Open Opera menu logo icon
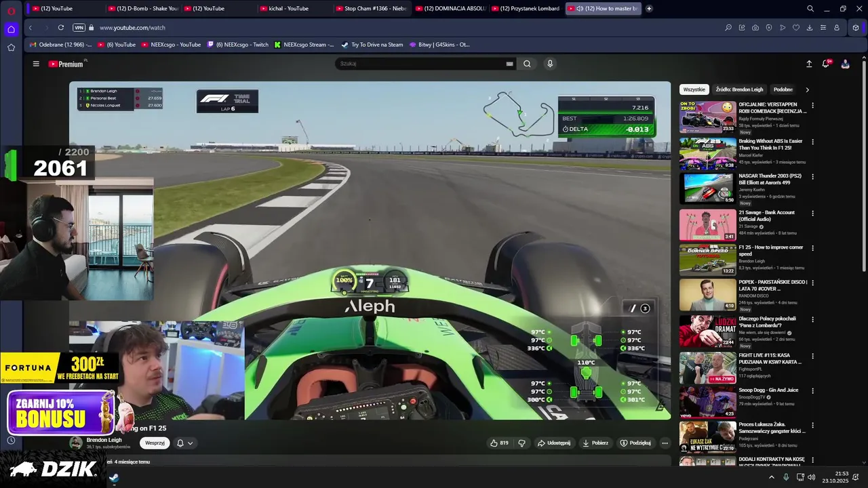The width and height of the screenshot is (868, 488). point(11,9)
